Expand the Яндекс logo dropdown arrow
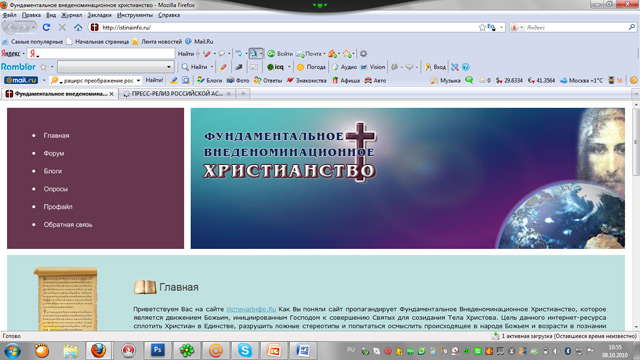This screenshot has height=360, width=640. click(23, 53)
